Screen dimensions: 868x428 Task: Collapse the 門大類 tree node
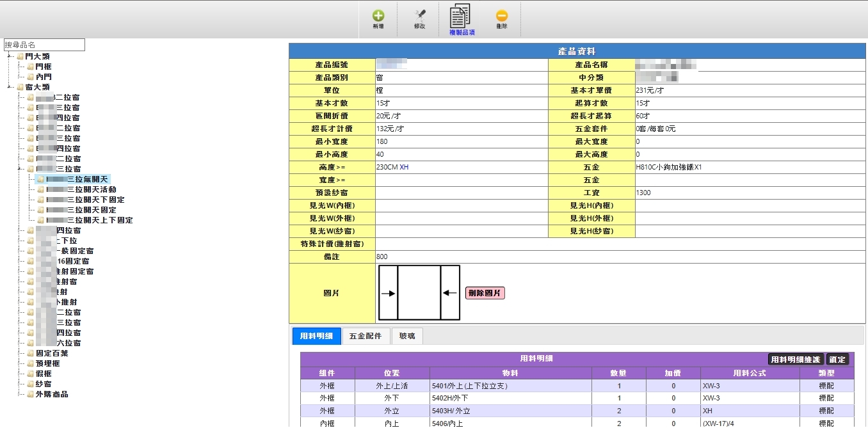tap(10, 56)
